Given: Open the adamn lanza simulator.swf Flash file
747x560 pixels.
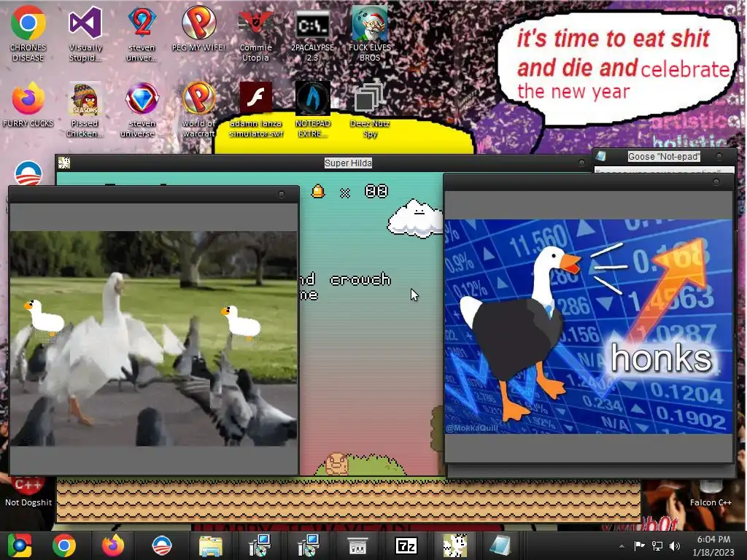Looking at the screenshot, I should tap(256, 109).
